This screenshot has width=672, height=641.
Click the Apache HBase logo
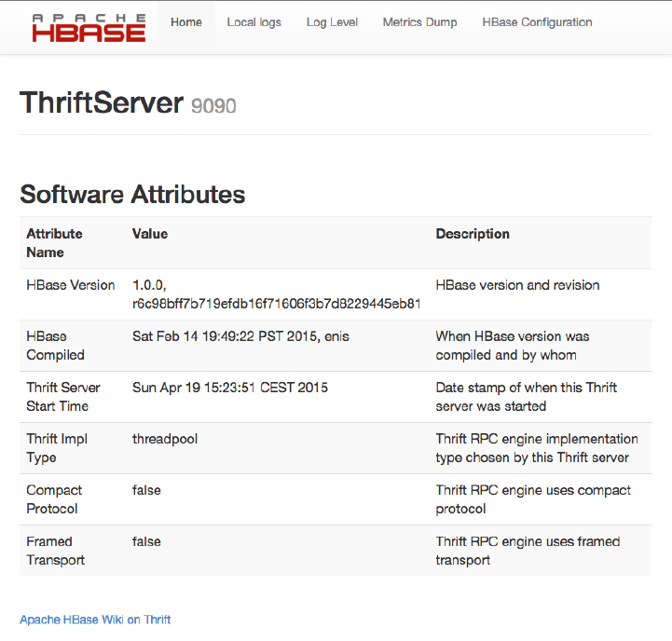pyautogui.click(x=89, y=27)
